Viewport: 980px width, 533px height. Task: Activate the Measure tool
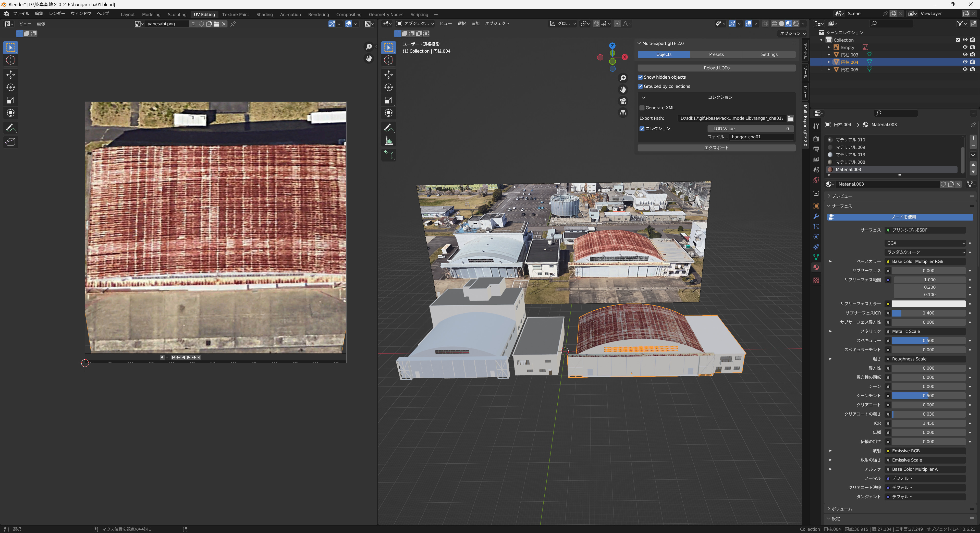point(388,141)
